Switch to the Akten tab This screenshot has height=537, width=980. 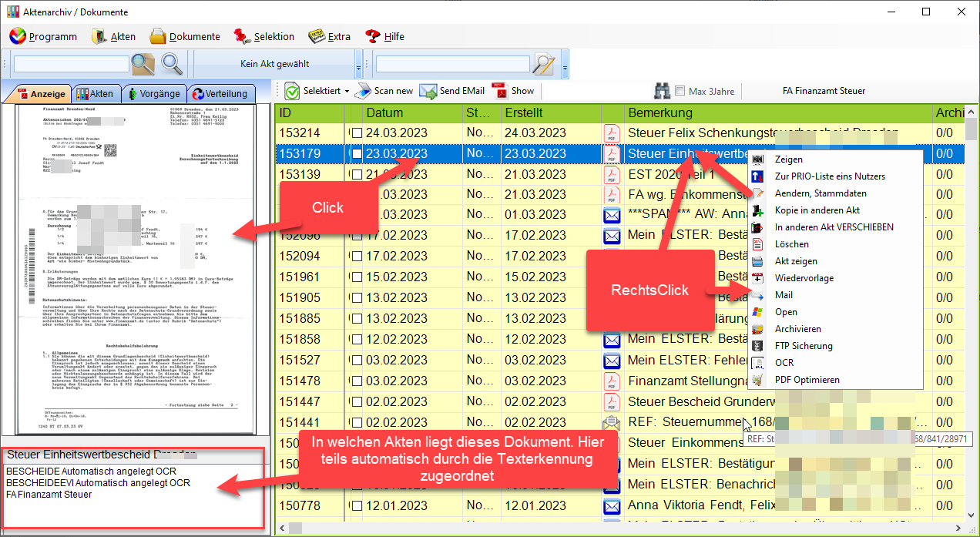(x=96, y=94)
